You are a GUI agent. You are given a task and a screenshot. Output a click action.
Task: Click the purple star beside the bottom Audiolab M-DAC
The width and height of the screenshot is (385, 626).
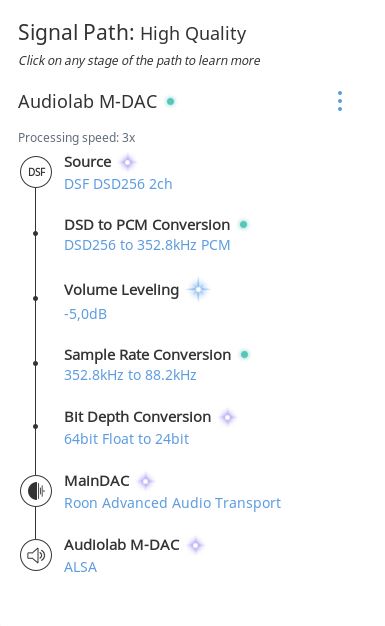click(x=195, y=545)
